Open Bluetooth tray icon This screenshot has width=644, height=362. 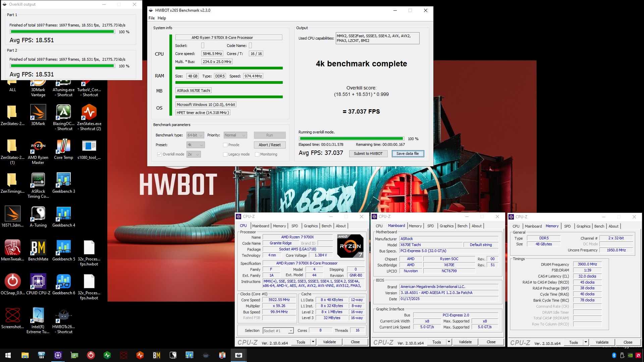tap(614, 355)
